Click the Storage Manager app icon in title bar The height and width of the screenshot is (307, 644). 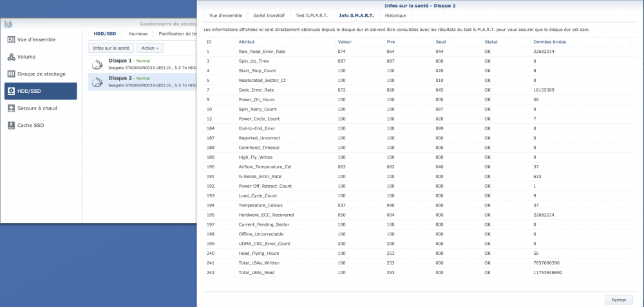click(x=8, y=24)
